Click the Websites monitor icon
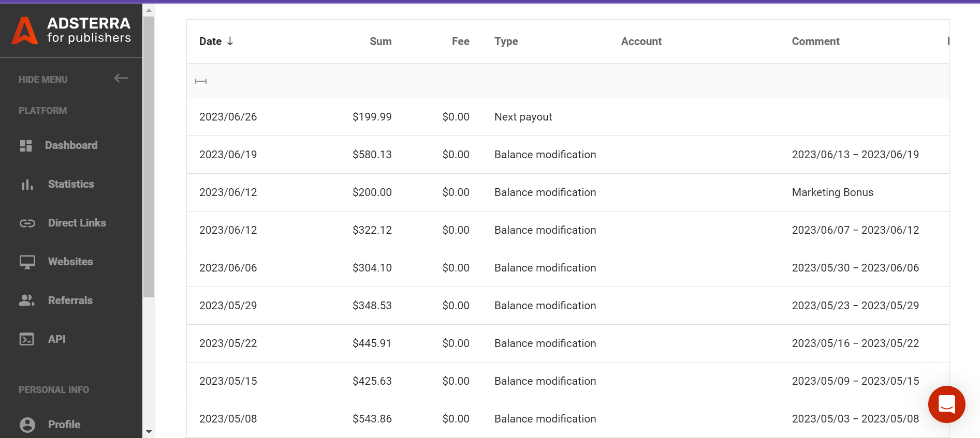The width and height of the screenshot is (980, 438). (27, 262)
